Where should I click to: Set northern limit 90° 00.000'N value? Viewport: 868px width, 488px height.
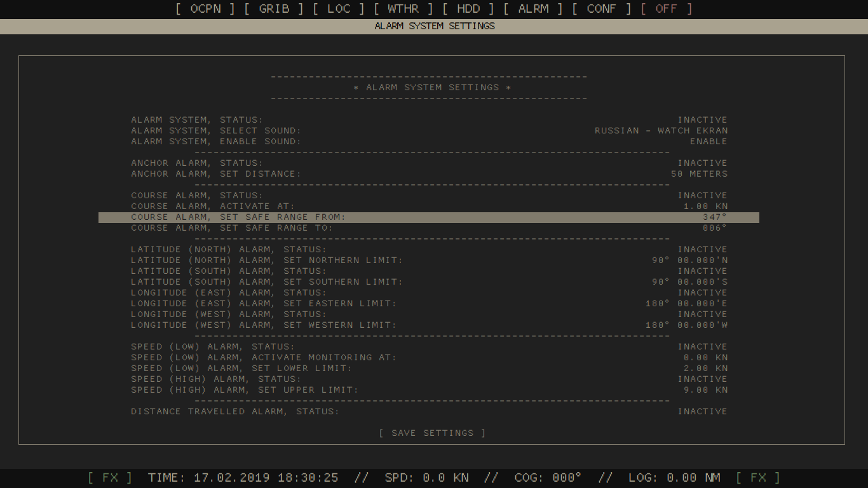pyautogui.click(x=689, y=260)
